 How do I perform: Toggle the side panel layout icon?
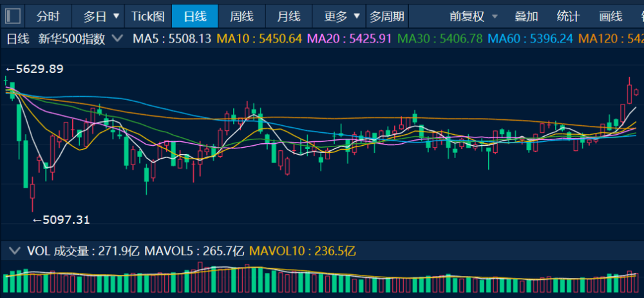tap(14, 15)
